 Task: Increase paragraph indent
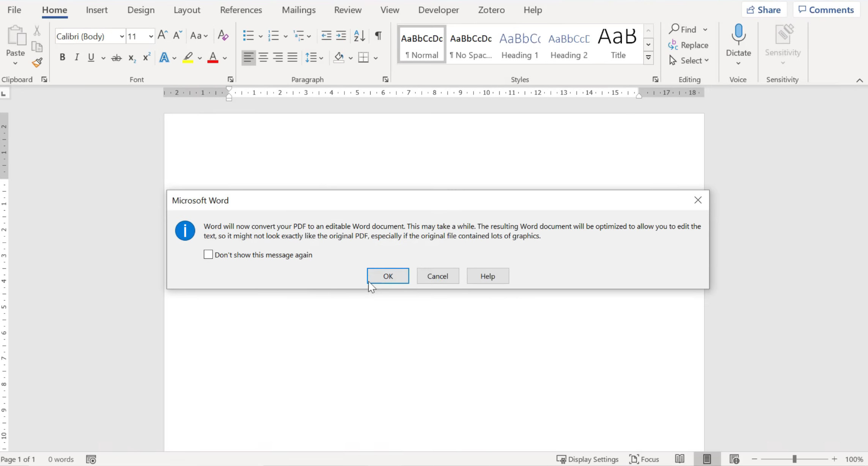click(x=341, y=36)
